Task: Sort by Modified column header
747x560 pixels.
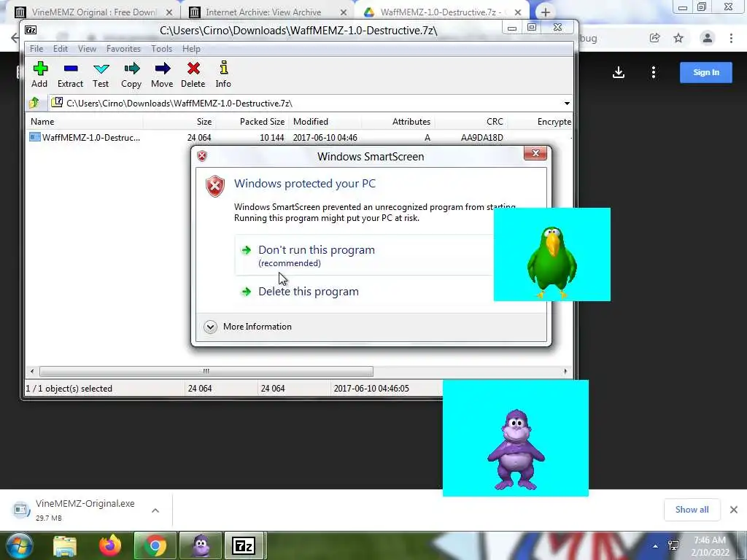Action: point(325,122)
